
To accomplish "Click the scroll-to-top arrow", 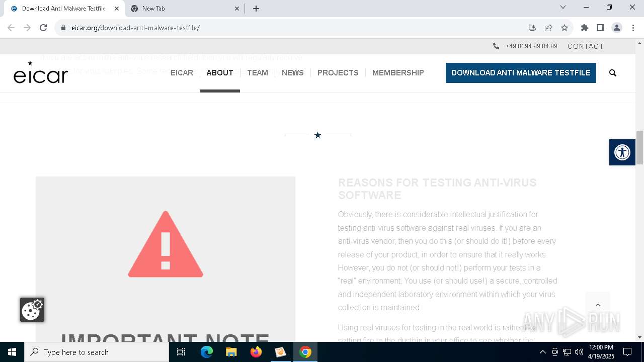I will (598, 305).
